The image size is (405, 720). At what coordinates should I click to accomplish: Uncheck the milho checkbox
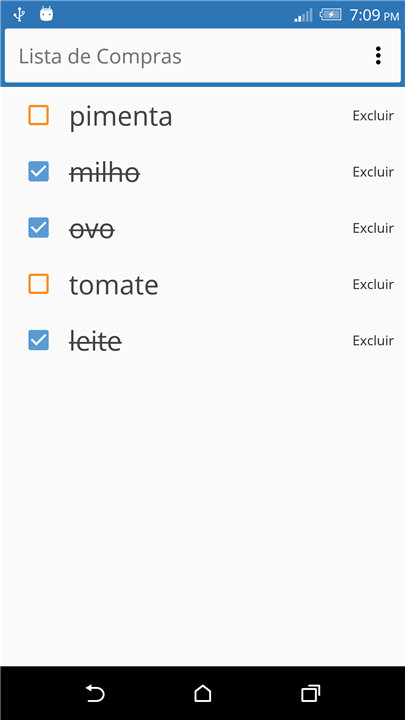coord(39,171)
